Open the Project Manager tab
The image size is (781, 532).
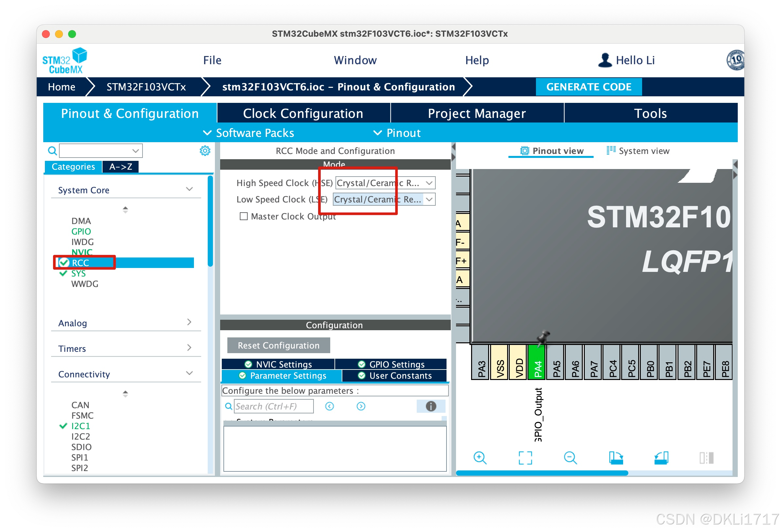pos(477,113)
